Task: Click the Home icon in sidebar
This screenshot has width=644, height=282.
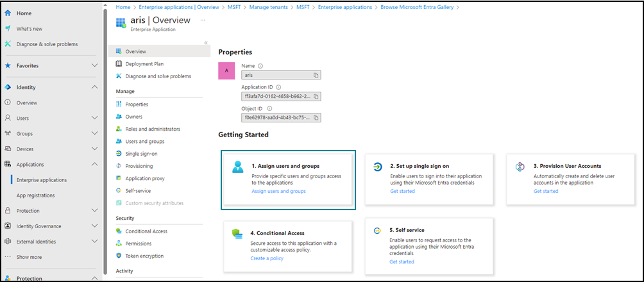Action: (8, 13)
